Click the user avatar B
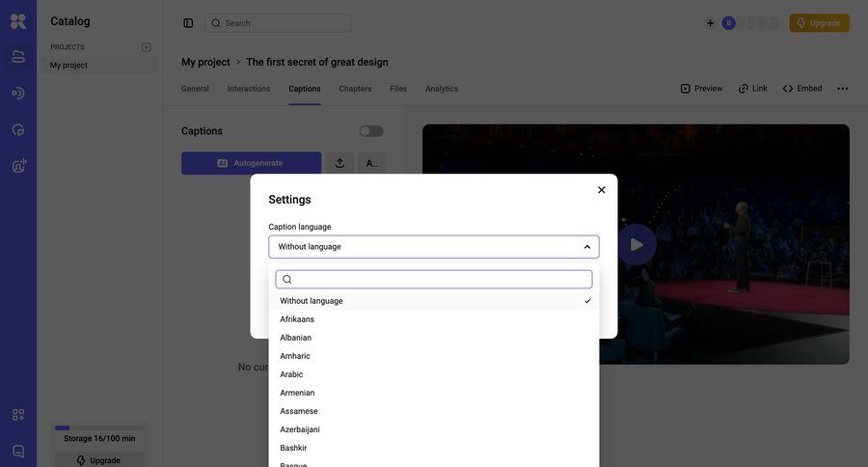Viewport: 868px width, 467px height. pyautogui.click(x=728, y=23)
